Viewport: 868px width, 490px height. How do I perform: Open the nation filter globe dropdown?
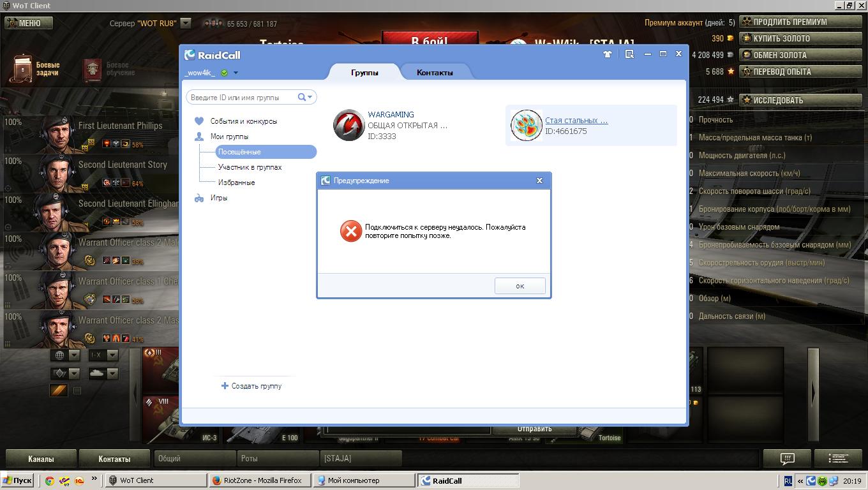click(65, 355)
